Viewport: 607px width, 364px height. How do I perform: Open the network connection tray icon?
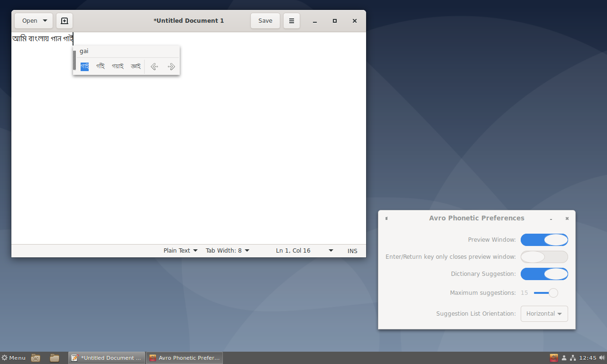point(572,358)
